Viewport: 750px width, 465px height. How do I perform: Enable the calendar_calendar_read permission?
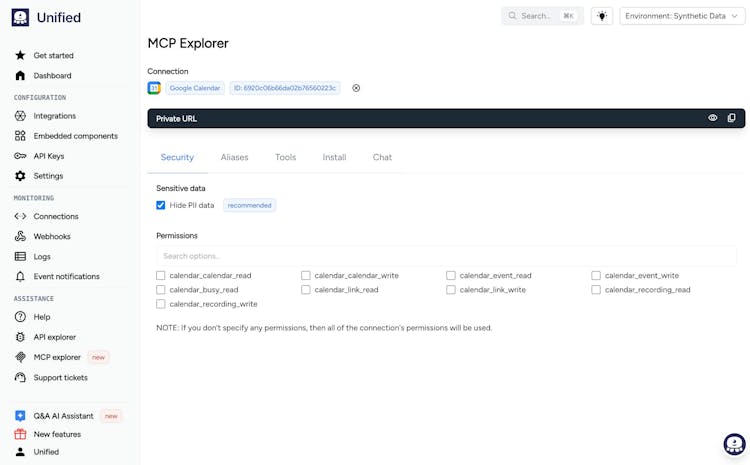(161, 275)
